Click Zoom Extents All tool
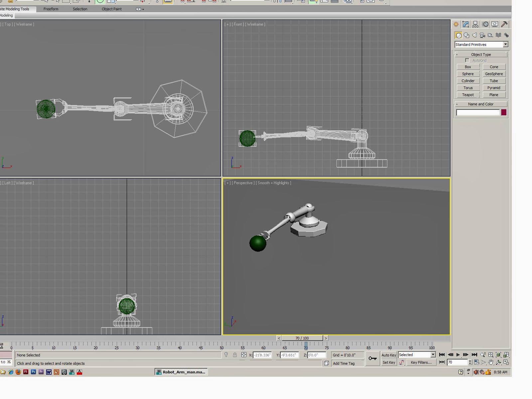The image size is (532, 399). pos(506,355)
